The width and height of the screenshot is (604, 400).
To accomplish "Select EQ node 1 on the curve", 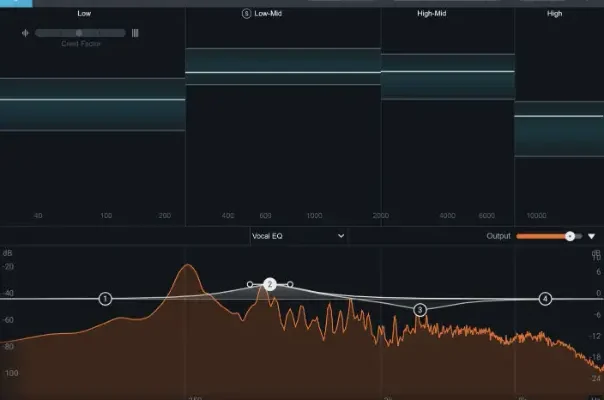I will pos(105,298).
